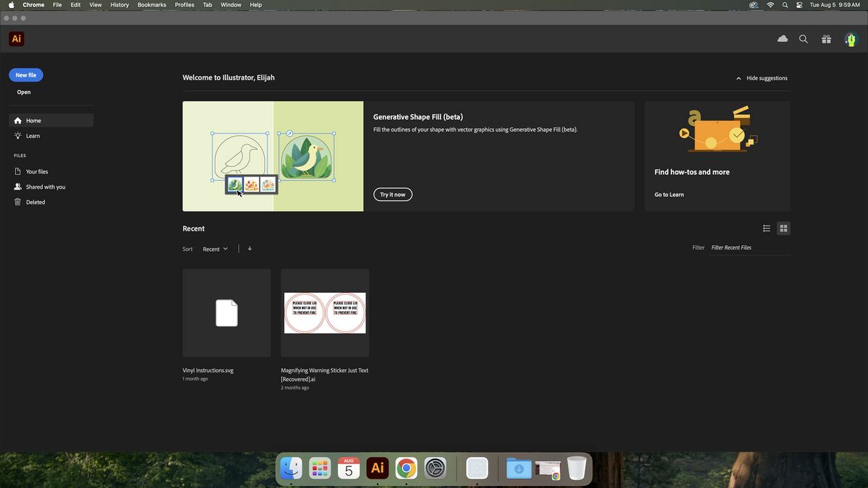Image resolution: width=868 pixels, height=488 pixels.
Task: Collapse suggestions with Hide suggestions
Action: pos(762,78)
